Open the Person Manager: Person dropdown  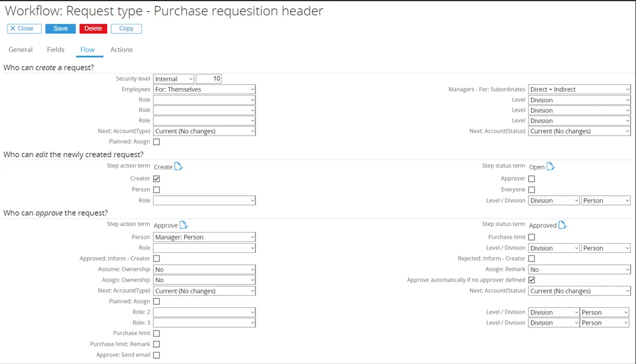pyautogui.click(x=204, y=237)
